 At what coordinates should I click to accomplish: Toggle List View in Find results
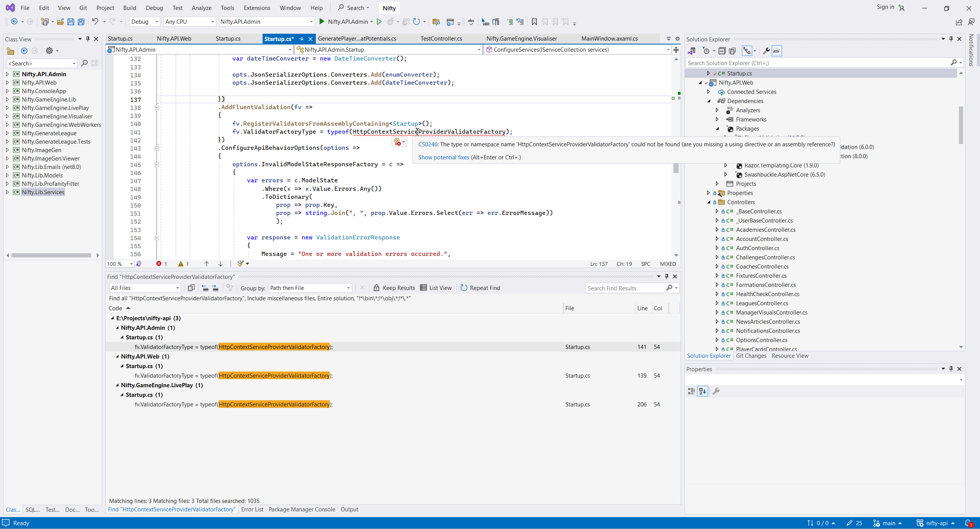coord(436,288)
